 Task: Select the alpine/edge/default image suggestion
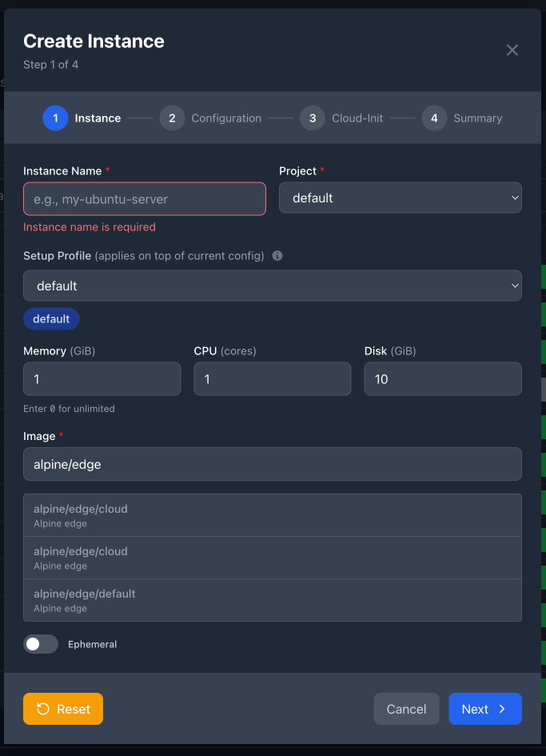coord(273,599)
